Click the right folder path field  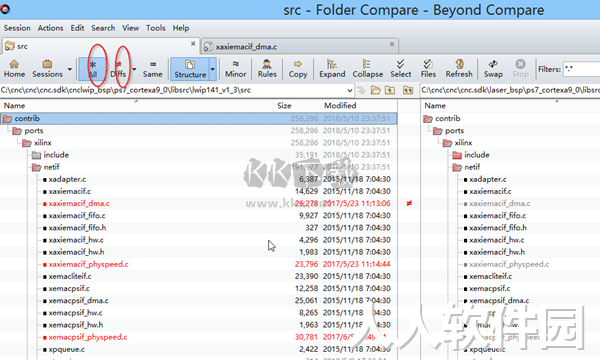click(510, 90)
